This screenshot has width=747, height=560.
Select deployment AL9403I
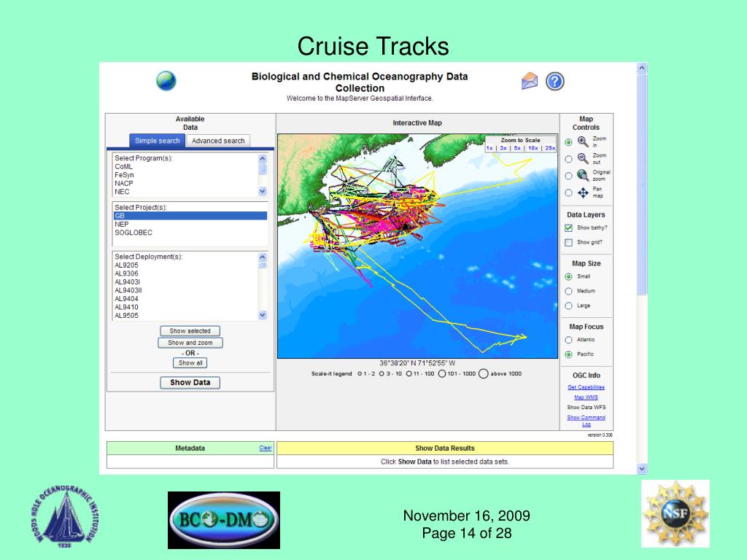186,282
